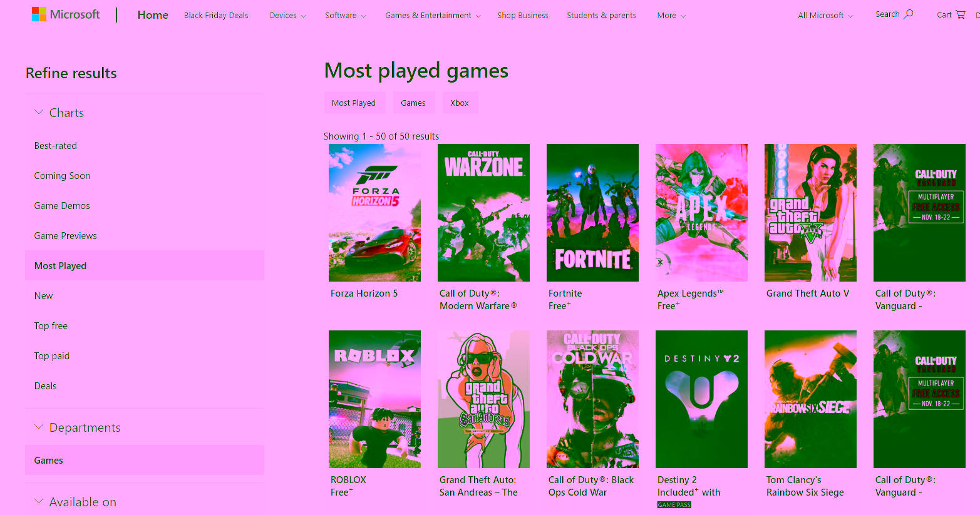Choose the Best-rated chart filter
The image size is (980, 515).
[56, 146]
